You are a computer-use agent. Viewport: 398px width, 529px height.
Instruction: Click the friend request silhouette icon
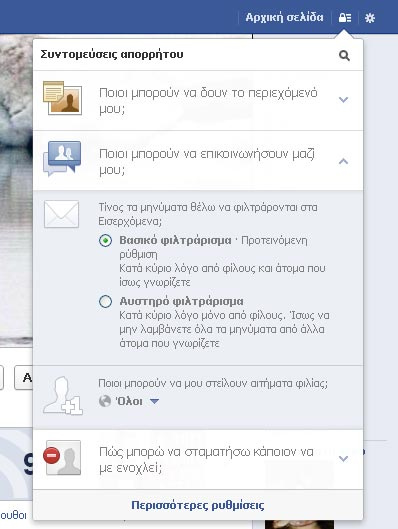[x=63, y=395]
